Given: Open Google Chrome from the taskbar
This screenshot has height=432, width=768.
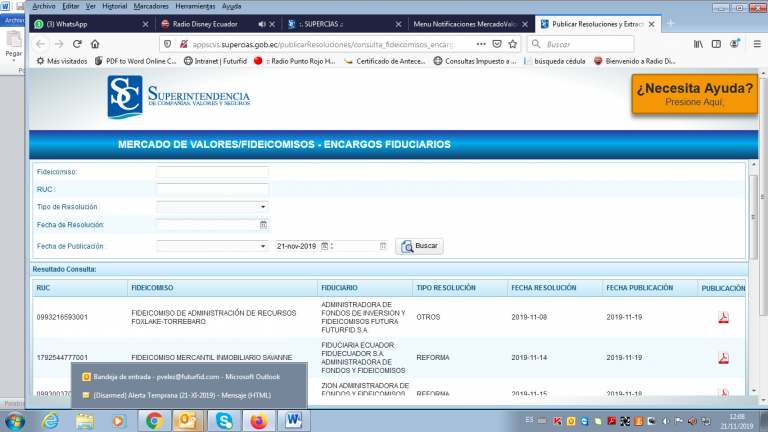Looking at the screenshot, I should click(x=154, y=421).
